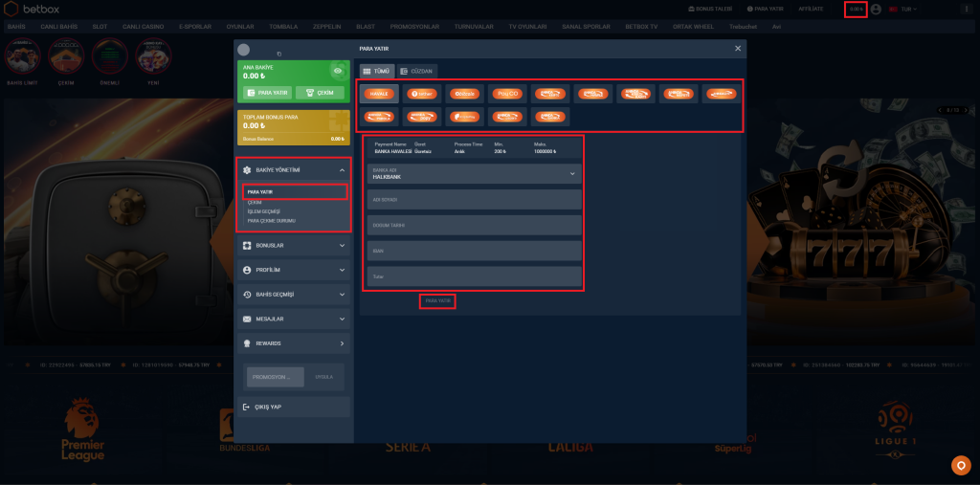Open the ÖNEMLİ story circle
Screen dimensions: 980x485
coord(110,56)
